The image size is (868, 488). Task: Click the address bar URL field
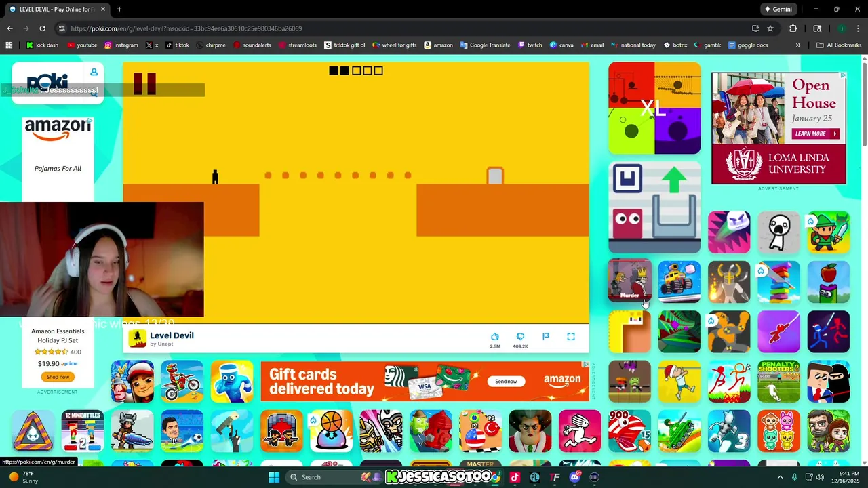[x=407, y=28]
